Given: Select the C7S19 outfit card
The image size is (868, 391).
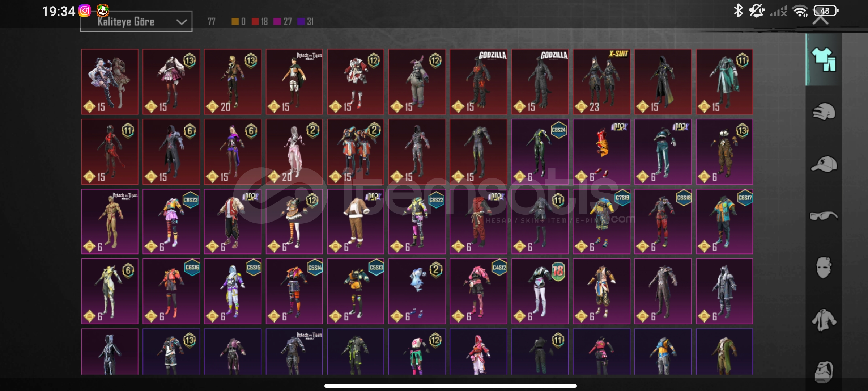Looking at the screenshot, I should [601, 222].
